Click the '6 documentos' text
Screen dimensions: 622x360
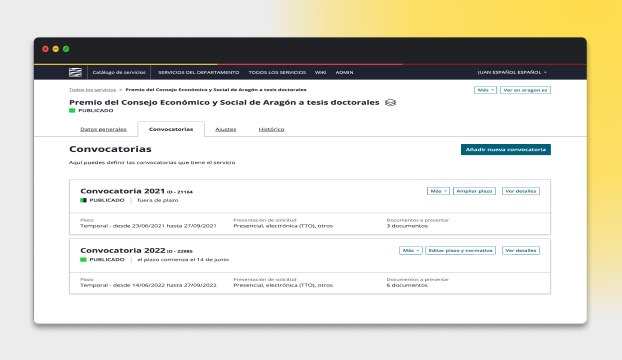pyautogui.click(x=407, y=285)
